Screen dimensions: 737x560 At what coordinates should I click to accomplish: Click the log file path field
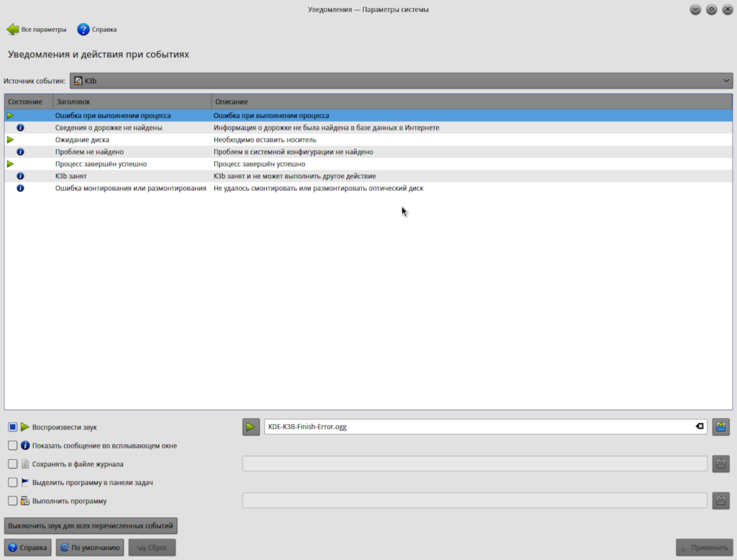(475, 464)
